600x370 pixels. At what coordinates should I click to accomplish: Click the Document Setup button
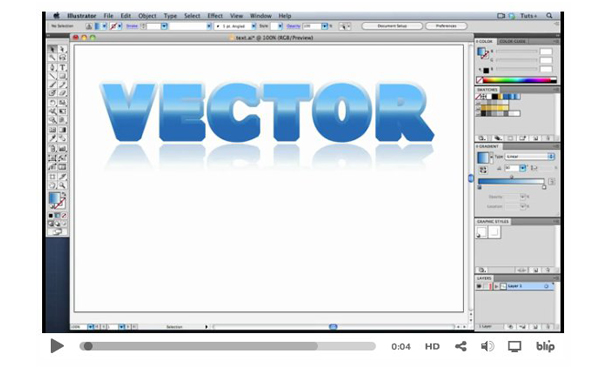pos(392,26)
